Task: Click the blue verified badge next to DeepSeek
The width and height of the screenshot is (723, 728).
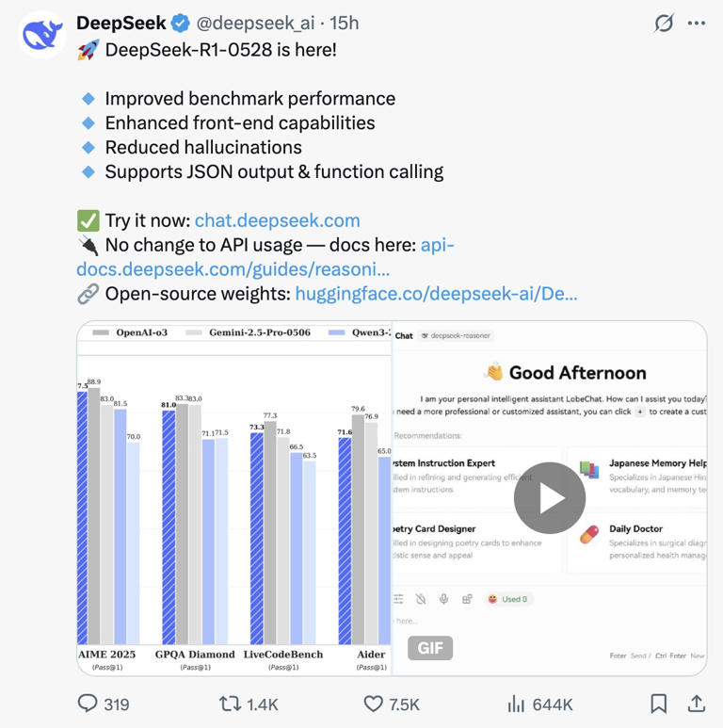Action: (181, 23)
